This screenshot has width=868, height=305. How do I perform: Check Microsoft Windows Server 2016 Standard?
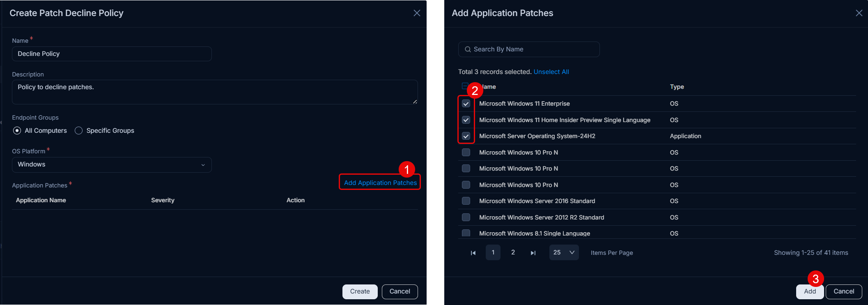point(466,201)
